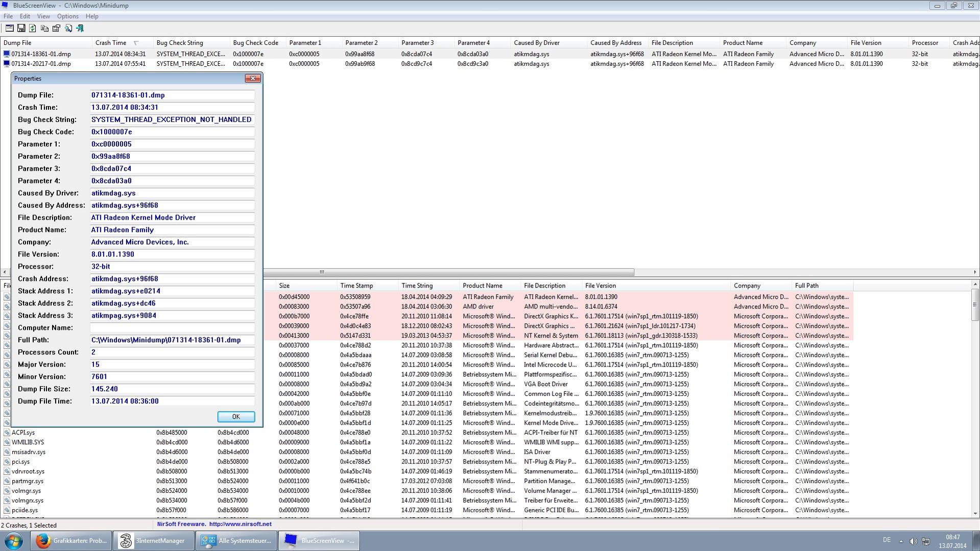Show hidden tray icons with the arrow
This screenshot has height=551, width=980.
click(901, 541)
